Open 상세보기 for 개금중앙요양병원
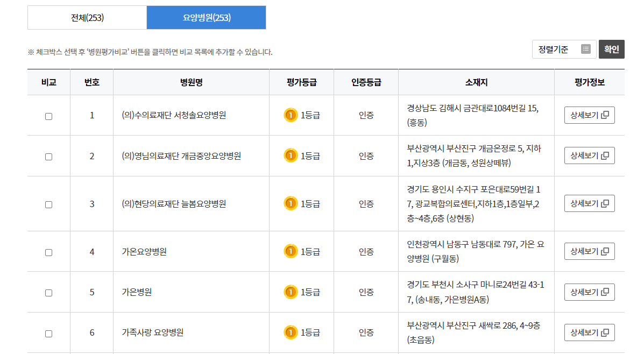The height and width of the screenshot is (354, 644). (589, 155)
